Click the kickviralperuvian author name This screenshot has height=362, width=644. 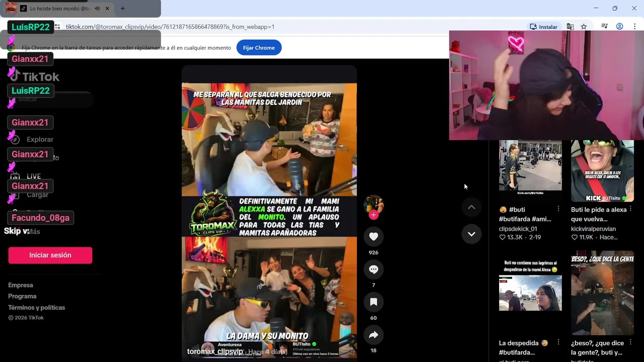593,229
